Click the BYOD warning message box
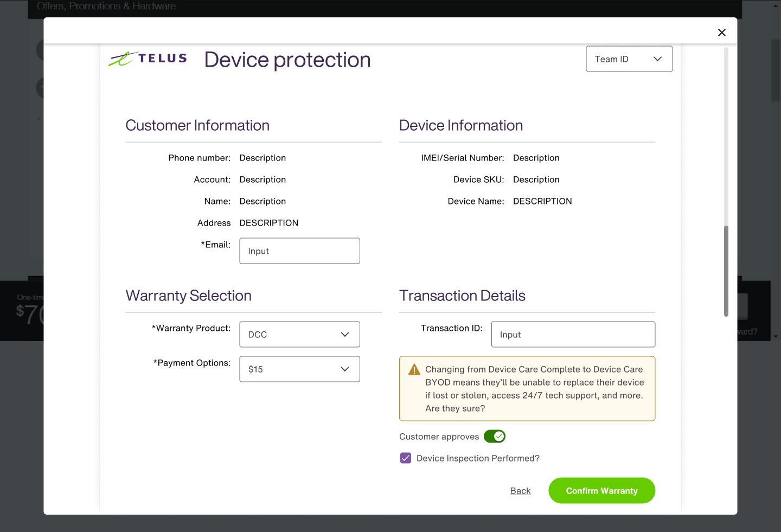The width and height of the screenshot is (781, 532). (527, 389)
